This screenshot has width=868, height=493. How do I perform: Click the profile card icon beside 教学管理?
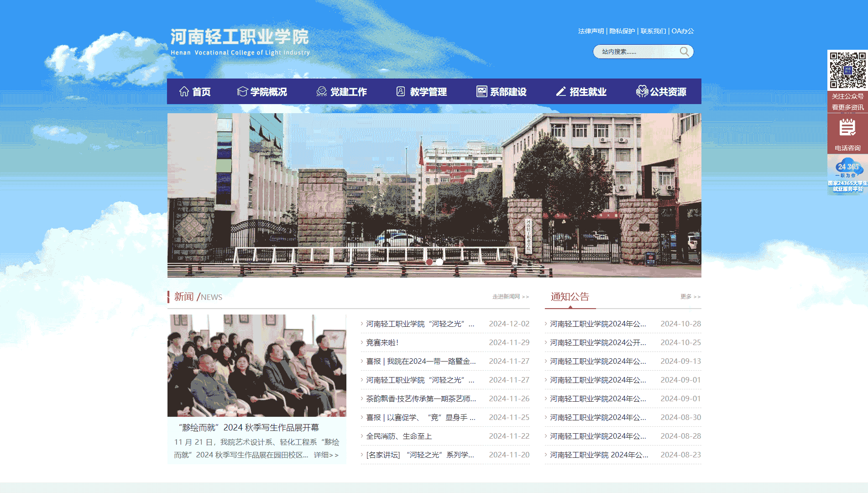pos(401,91)
